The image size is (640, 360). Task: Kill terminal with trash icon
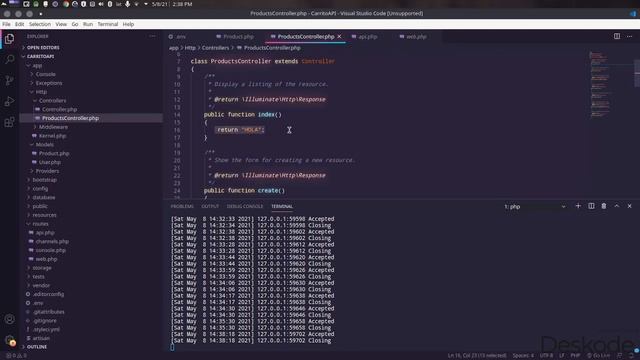point(604,206)
